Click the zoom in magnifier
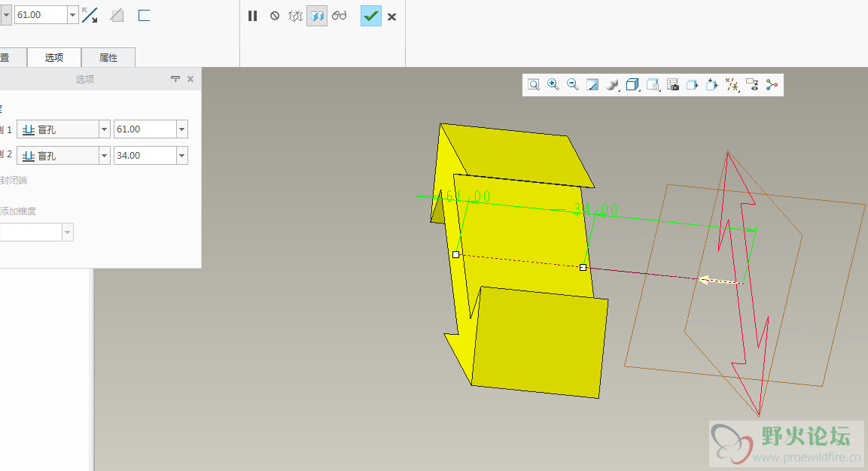 [x=553, y=85]
